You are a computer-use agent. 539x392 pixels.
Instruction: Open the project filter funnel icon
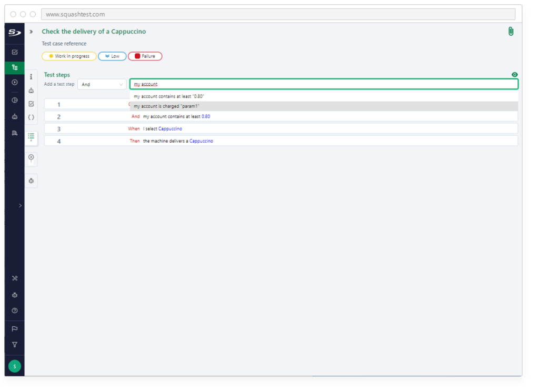(14, 345)
